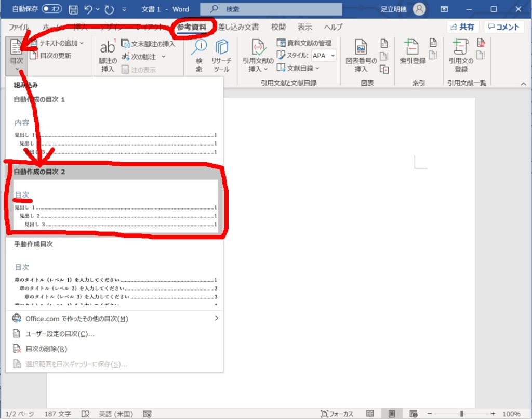Open the Mailings (差し込み文書) tab
Screen dimensions: 532x419
tap(238, 27)
